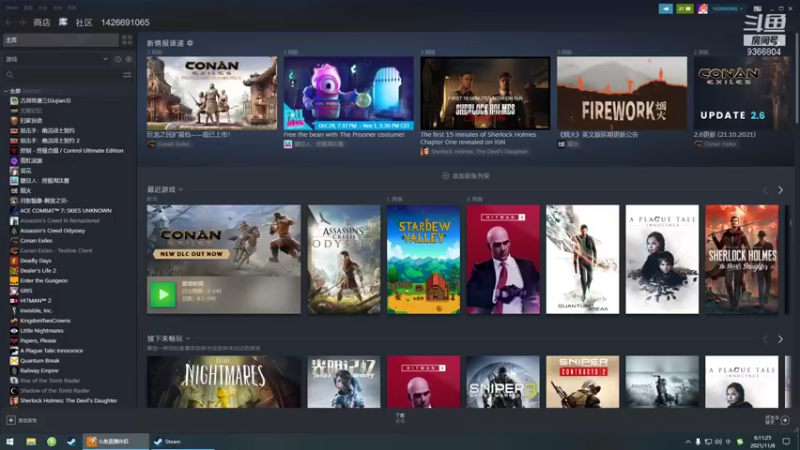This screenshot has width=800, height=450.
Task: Go to next page of play next shelf
Action: coord(780,339)
